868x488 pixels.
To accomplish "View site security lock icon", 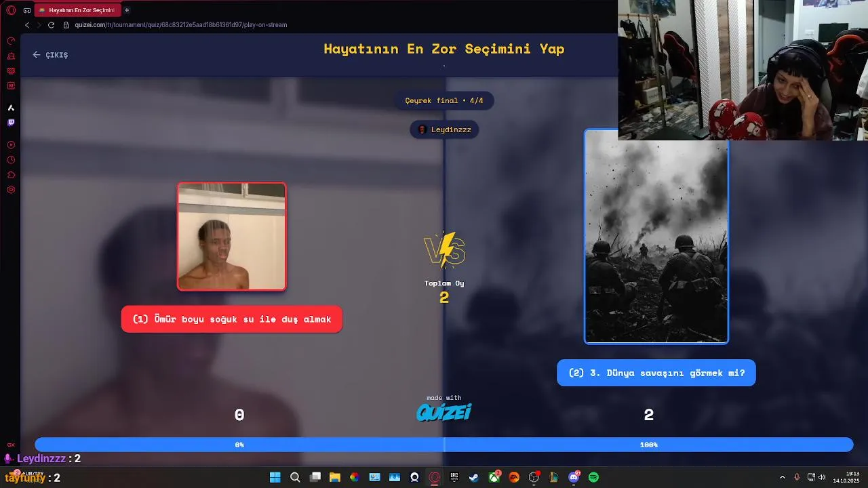I will [66, 25].
